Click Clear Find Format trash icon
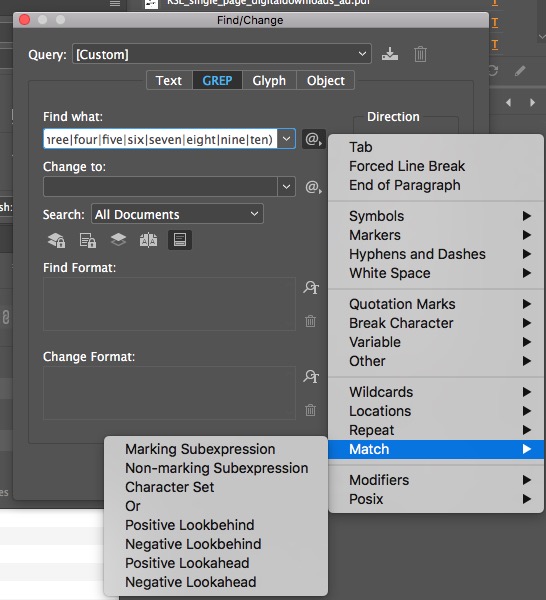 (310, 321)
